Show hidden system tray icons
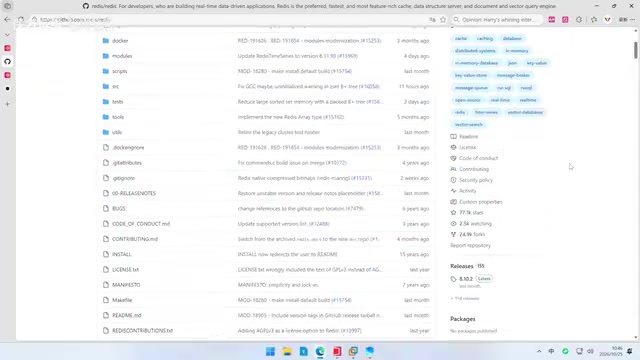 [539, 351]
